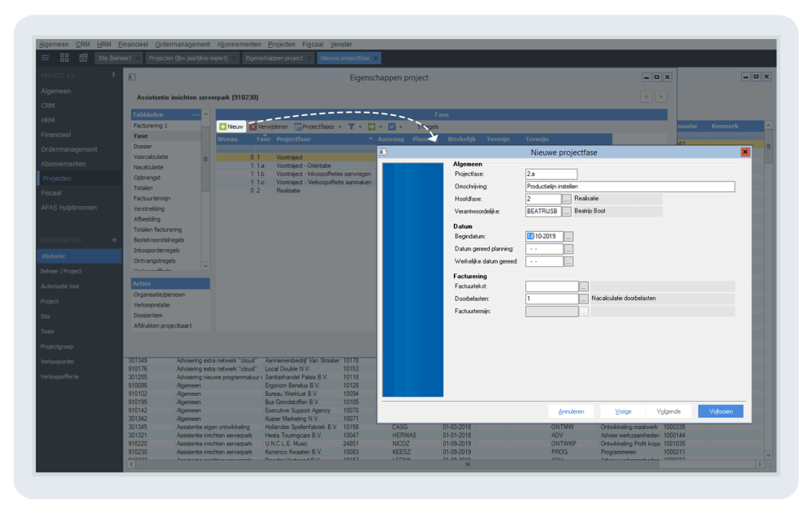Click the green plus Nieuw toolbar button
This screenshot has width=812, height=520.
231,127
